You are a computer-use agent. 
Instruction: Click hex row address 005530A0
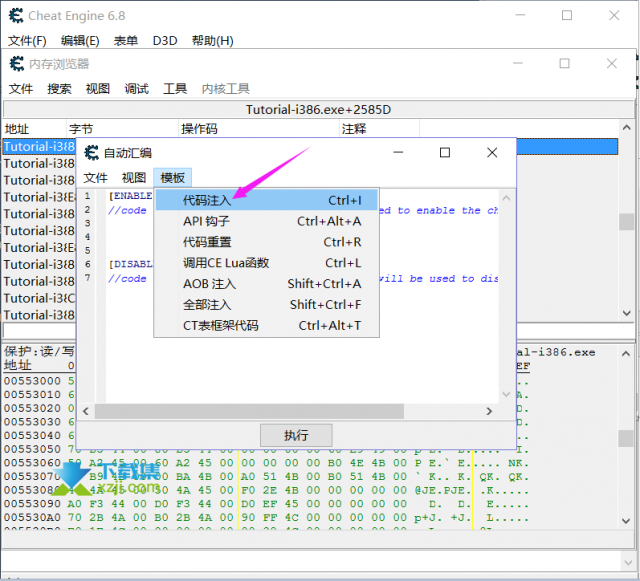click(32, 518)
